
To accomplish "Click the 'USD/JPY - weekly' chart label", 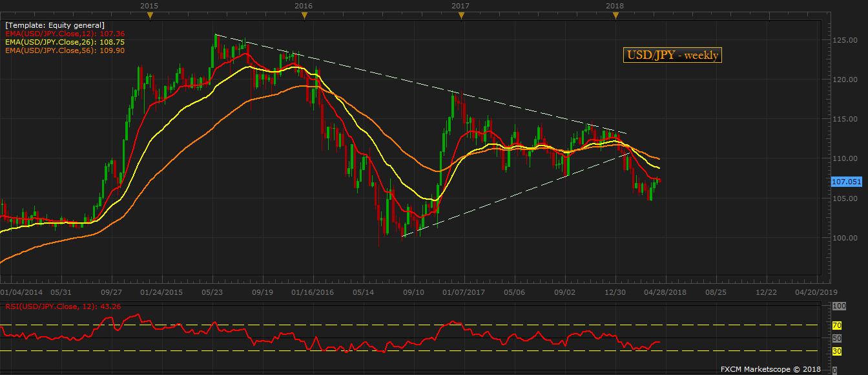I will (x=672, y=55).
